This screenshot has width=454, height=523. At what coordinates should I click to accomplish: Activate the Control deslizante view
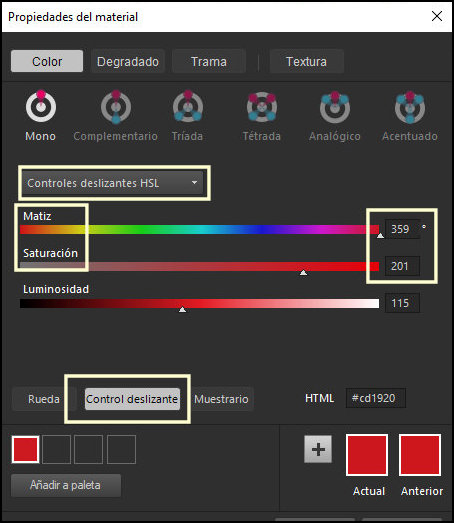(x=132, y=399)
